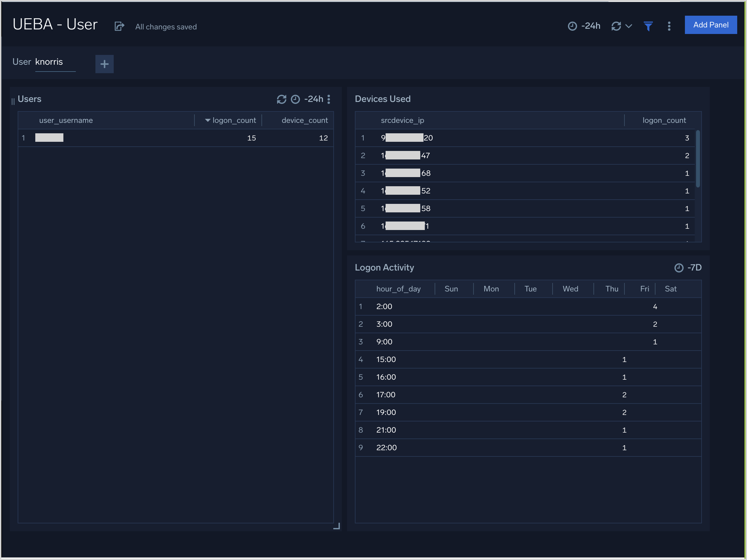Open dashboard time range clock icon
747x560 pixels.
pos(572,26)
